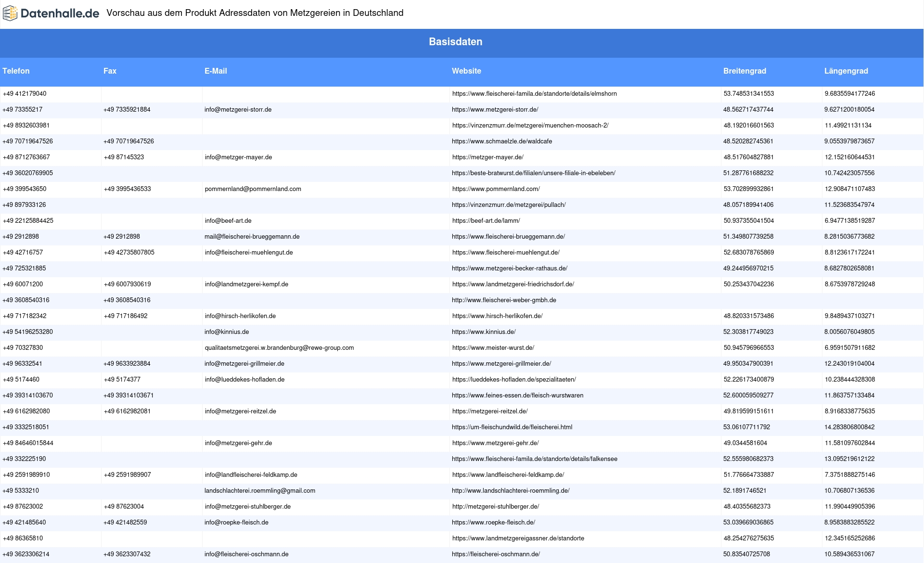Click email info@landfleischerei-feldkamp.de

251,475
